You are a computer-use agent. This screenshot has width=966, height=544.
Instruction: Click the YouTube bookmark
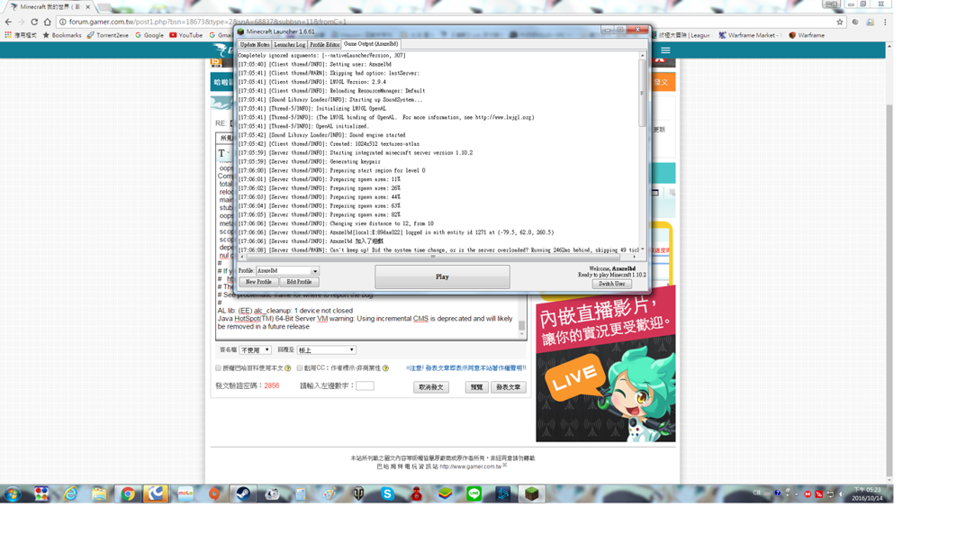tap(186, 35)
